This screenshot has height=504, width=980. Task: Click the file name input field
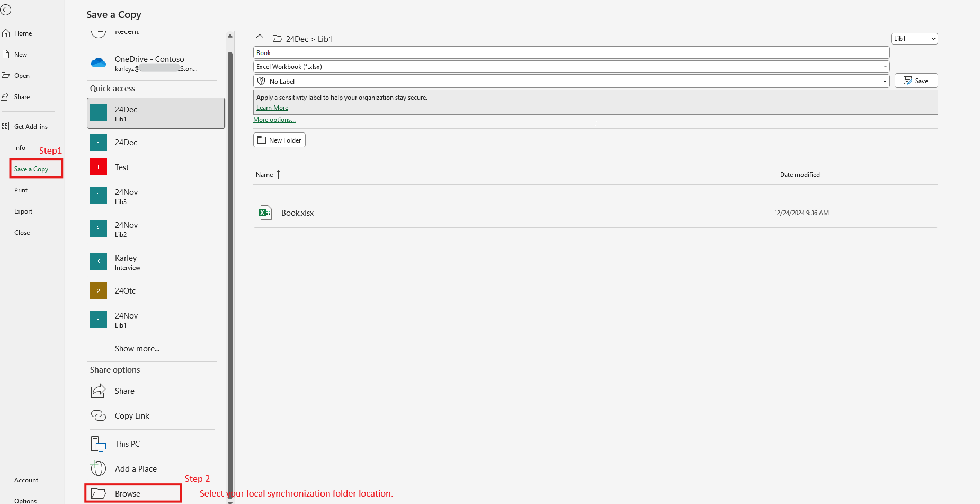click(x=571, y=53)
